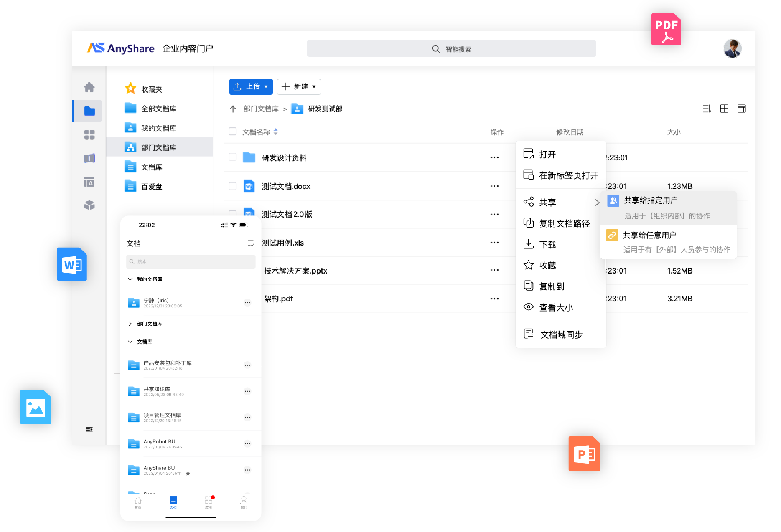
Task: Open more actions for 技术解决方案.pptx
Action: [494, 270]
